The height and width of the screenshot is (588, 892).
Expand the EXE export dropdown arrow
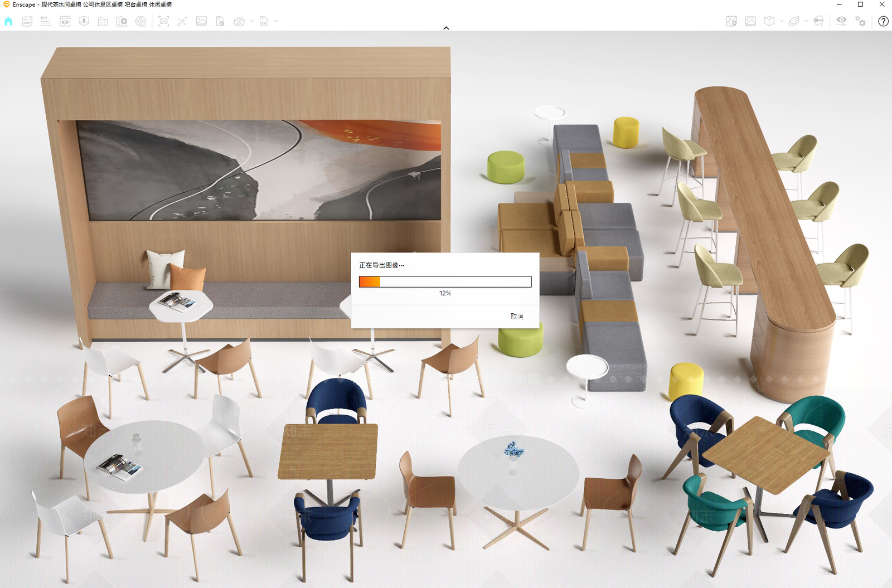pos(276,21)
